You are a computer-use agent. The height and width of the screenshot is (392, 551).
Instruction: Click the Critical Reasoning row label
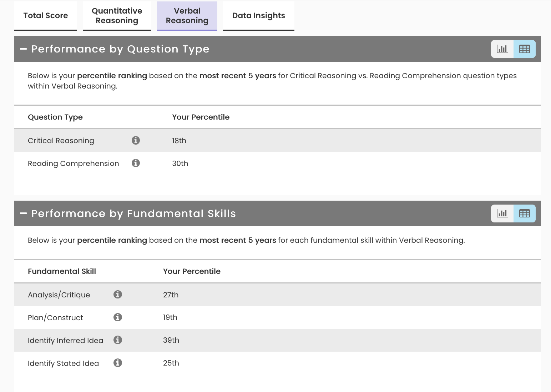pos(61,141)
